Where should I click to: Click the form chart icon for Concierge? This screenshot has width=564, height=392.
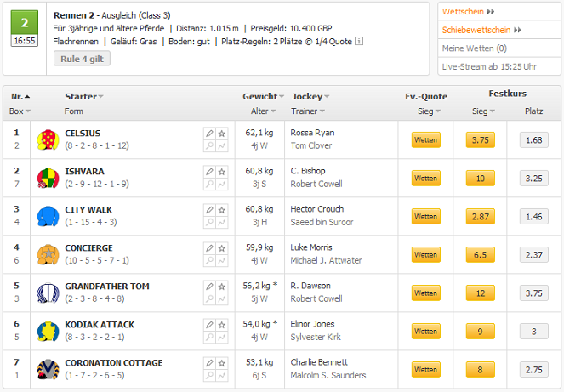pos(222,261)
